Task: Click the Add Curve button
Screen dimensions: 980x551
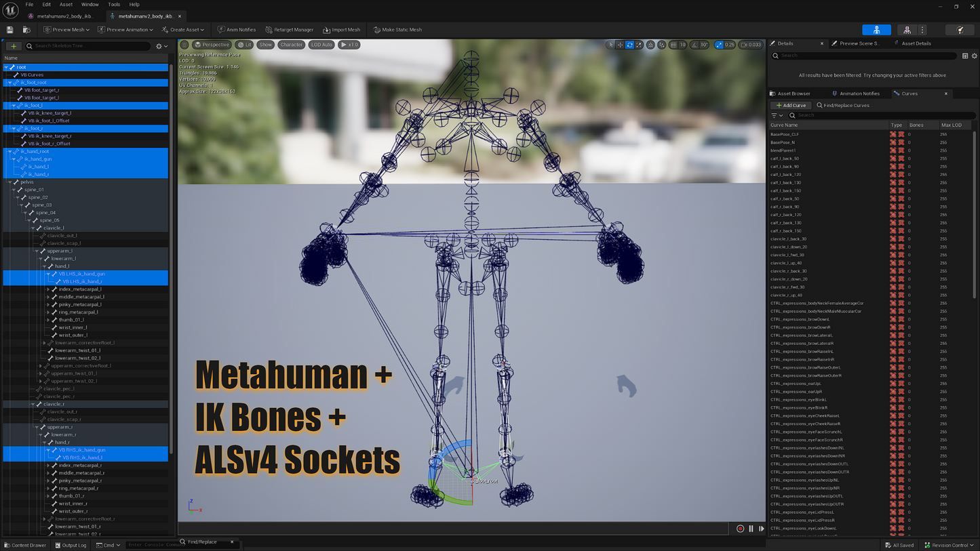Action: 791,106
